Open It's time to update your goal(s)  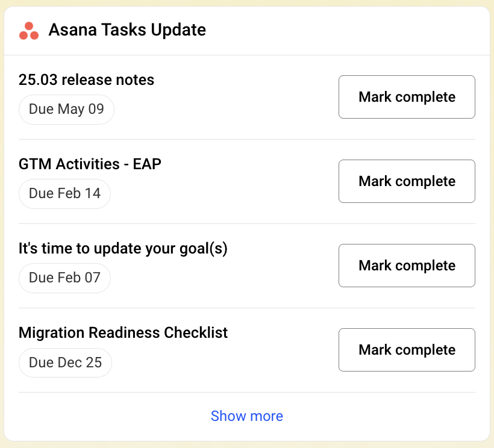123,248
